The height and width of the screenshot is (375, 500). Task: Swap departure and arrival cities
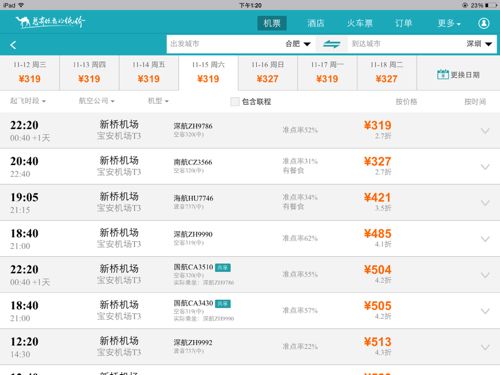coord(331,44)
